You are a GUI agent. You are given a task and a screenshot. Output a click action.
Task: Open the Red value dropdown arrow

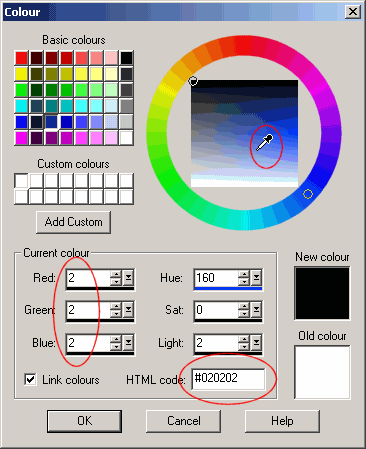coord(128,278)
